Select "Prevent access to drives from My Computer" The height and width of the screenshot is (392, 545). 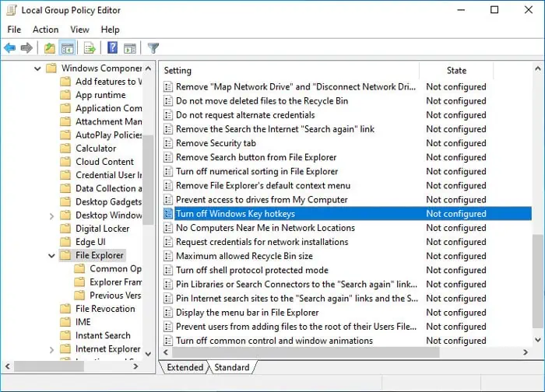pyautogui.click(x=262, y=200)
